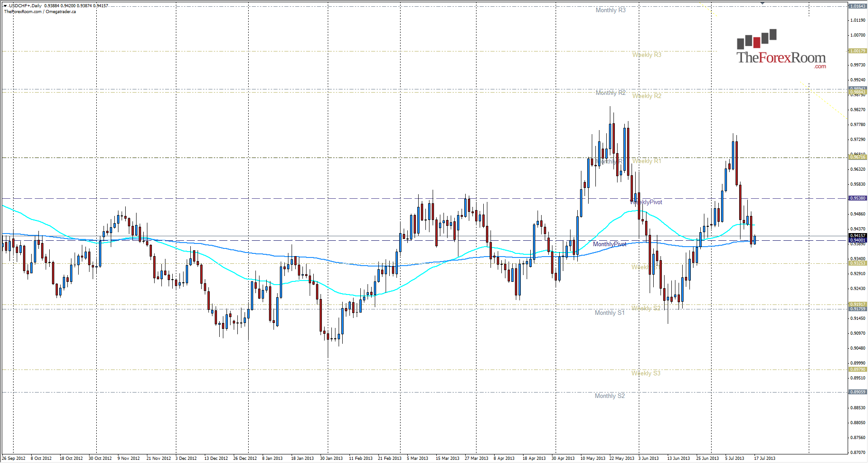Screen dimensions: 868x463
Task: Select the Weekly R2 level label
Action: [x=646, y=96]
